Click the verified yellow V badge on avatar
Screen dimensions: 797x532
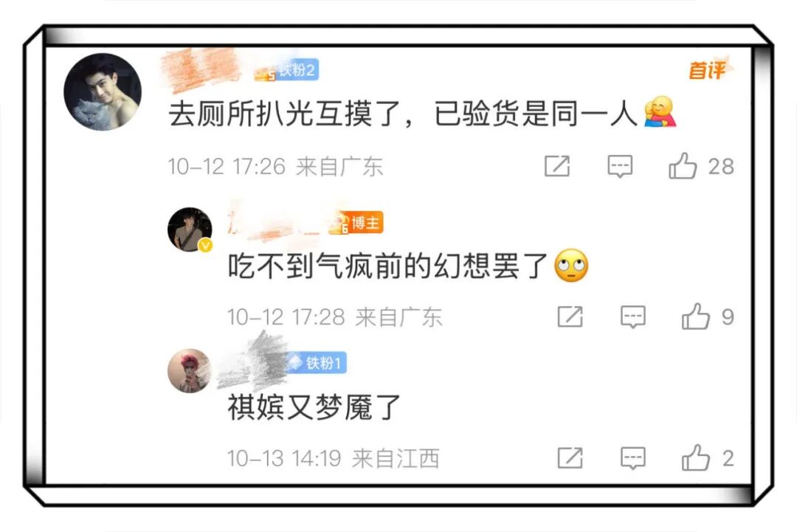click(x=205, y=246)
